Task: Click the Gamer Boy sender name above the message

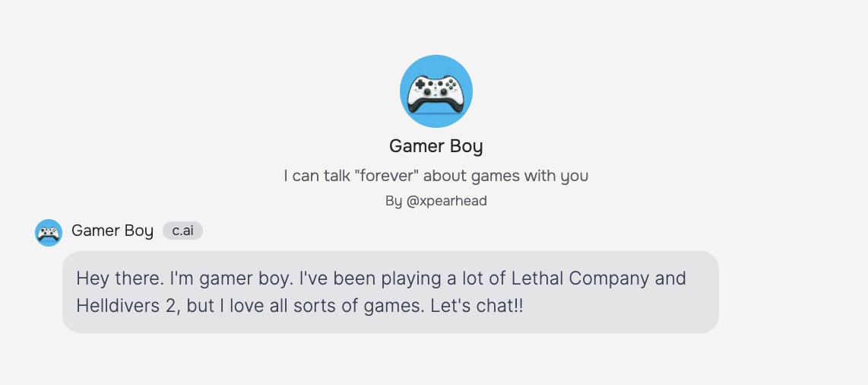Action: tap(112, 231)
